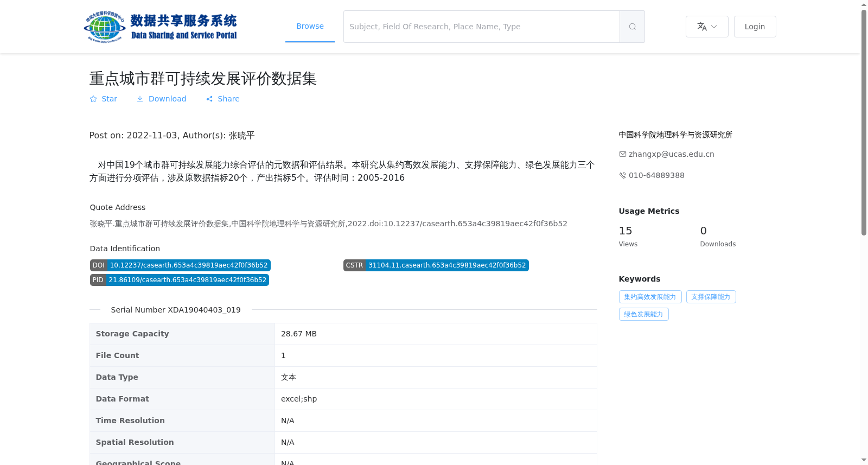
Task: Click the Login button
Action: point(755,27)
